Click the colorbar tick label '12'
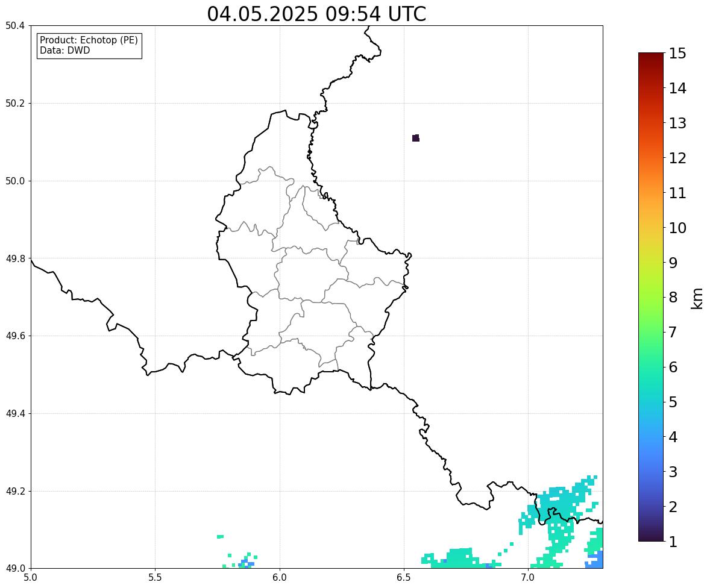Image resolution: width=710 pixels, height=588 pixels. point(677,158)
